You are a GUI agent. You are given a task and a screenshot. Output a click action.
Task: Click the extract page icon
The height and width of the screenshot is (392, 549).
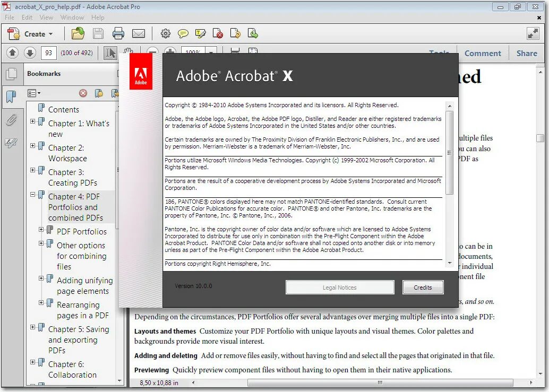[253, 33]
